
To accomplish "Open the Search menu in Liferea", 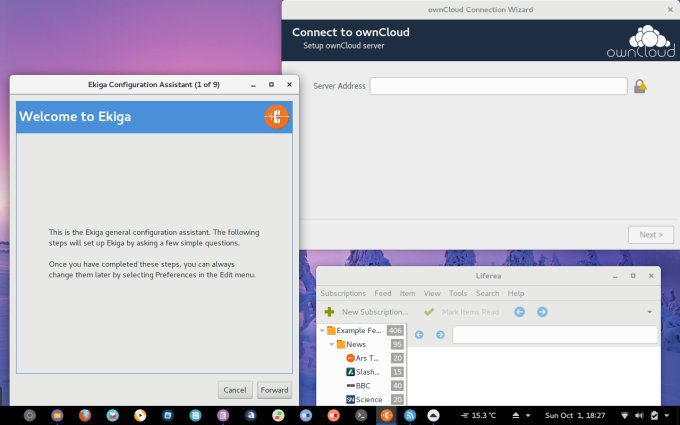I will (x=487, y=293).
